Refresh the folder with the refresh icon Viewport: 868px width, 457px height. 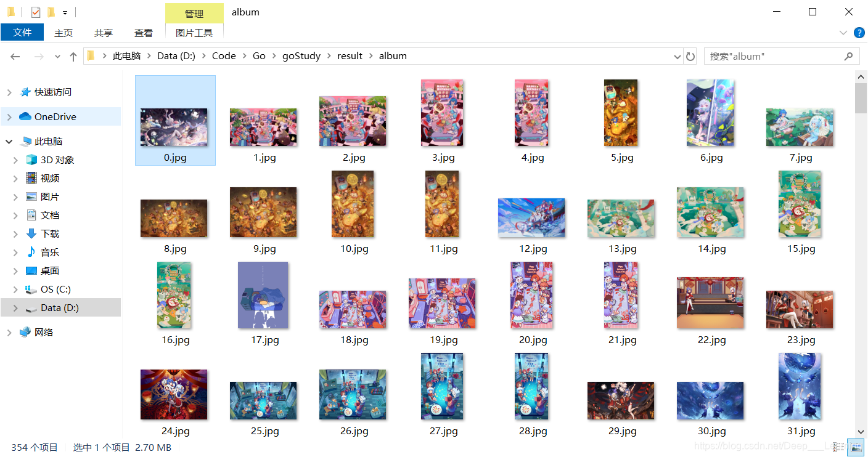690,56
